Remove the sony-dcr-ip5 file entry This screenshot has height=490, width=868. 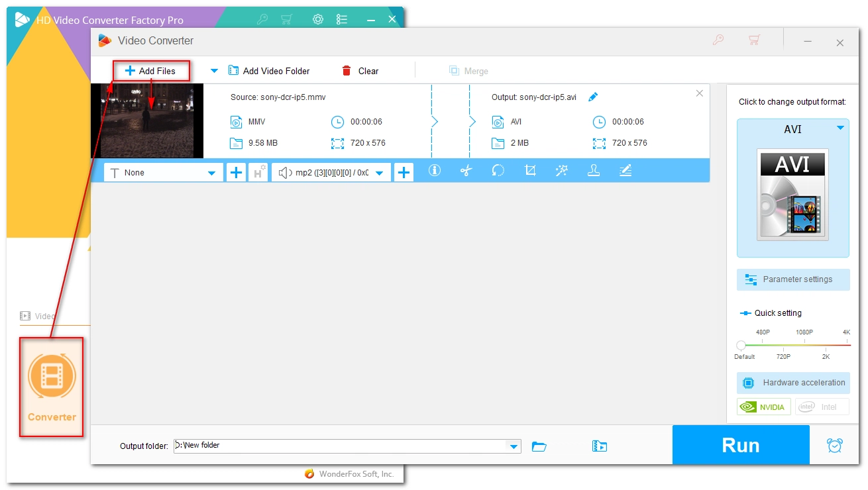pos(699,93)
